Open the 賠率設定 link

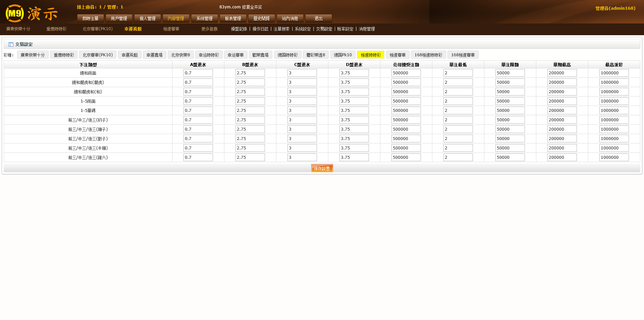coord(345,29)
